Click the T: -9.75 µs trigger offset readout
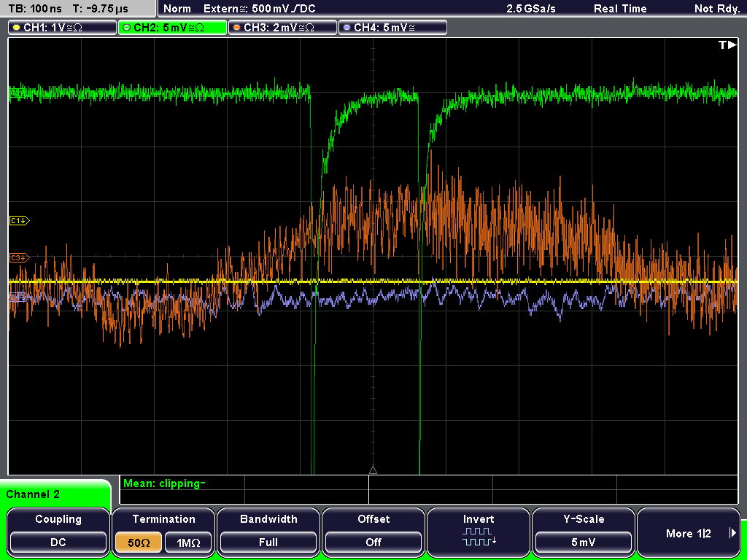Viewport: 747px width, 560px height. (x=100, y=9)
